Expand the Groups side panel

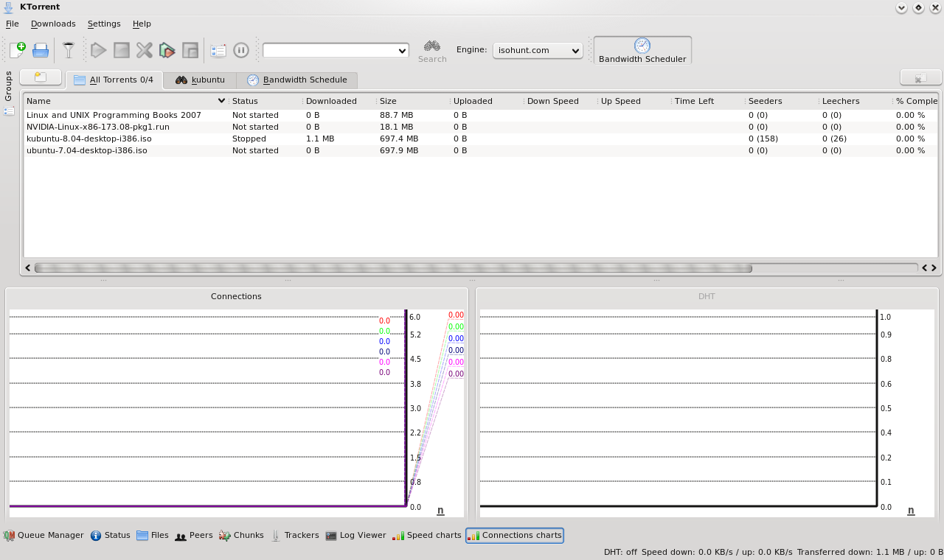pos(9,86)
